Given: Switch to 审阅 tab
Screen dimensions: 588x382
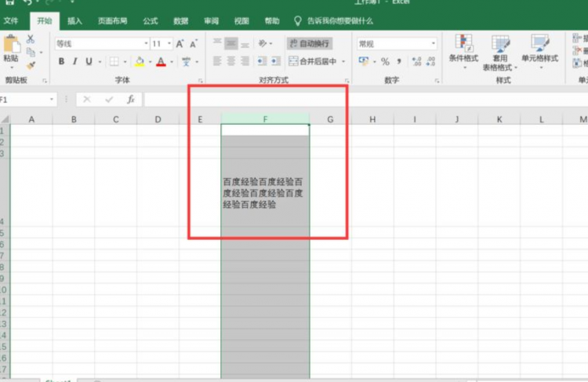Looking at the screenshot, I should click(x=211, y=20).
